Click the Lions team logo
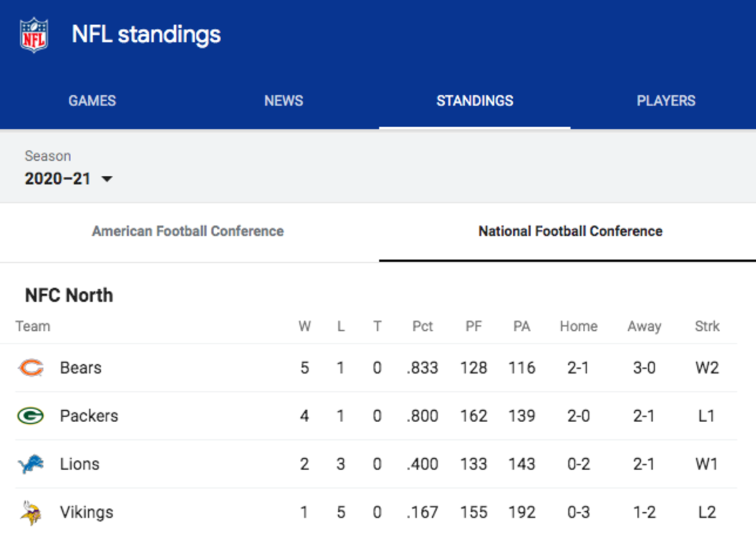Screen dimensions: 756x552 30,464
